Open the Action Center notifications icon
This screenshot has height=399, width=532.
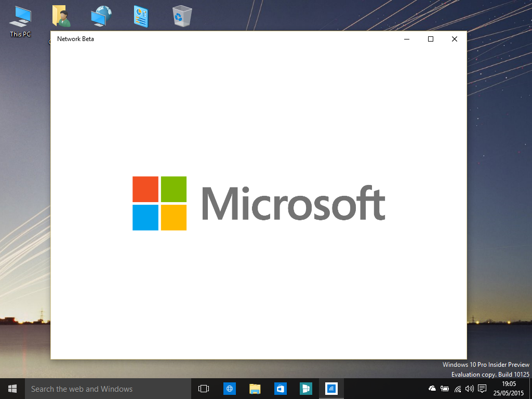point(482,389)
